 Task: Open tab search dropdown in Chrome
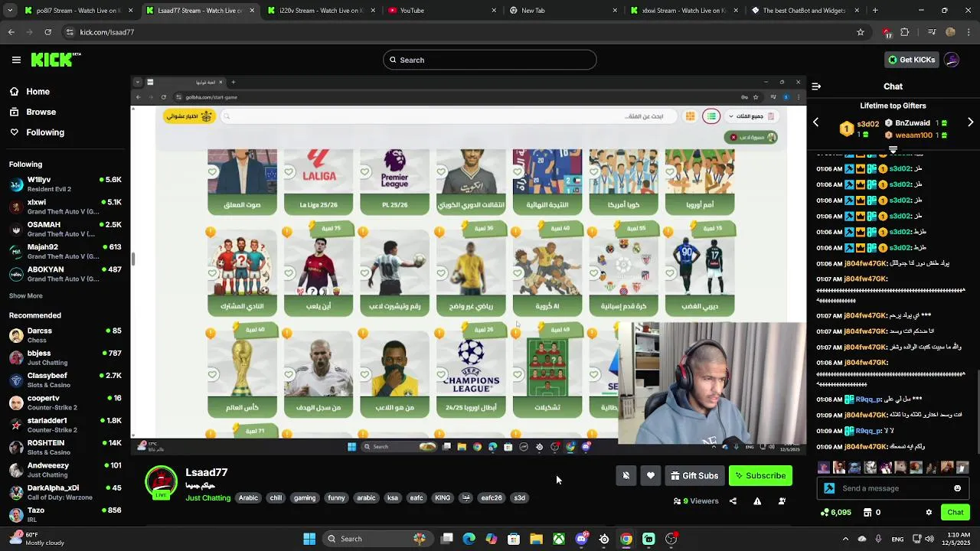pos(8,11)
